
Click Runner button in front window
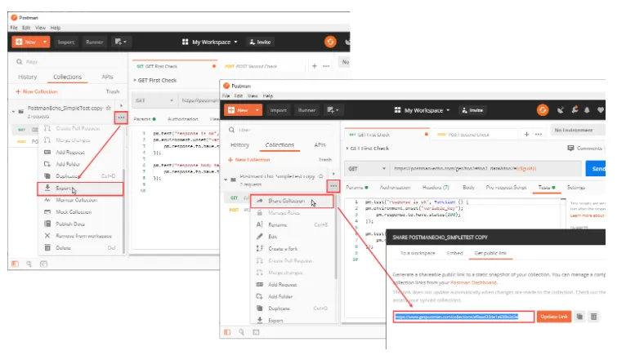point(306,110)
